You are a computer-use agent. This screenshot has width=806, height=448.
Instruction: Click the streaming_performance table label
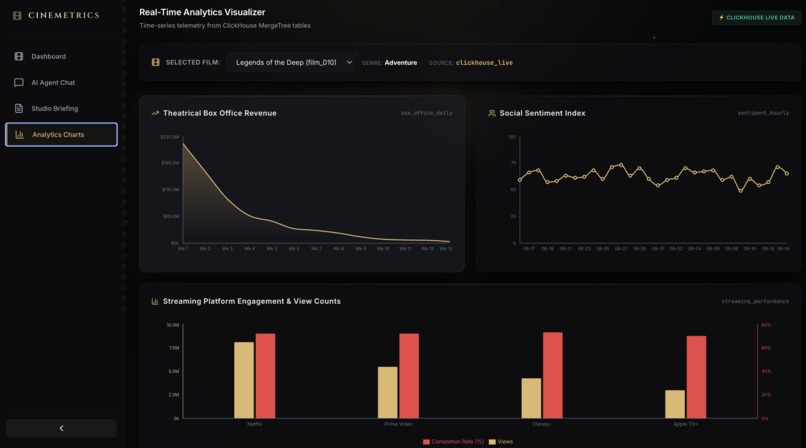point(755,302)
